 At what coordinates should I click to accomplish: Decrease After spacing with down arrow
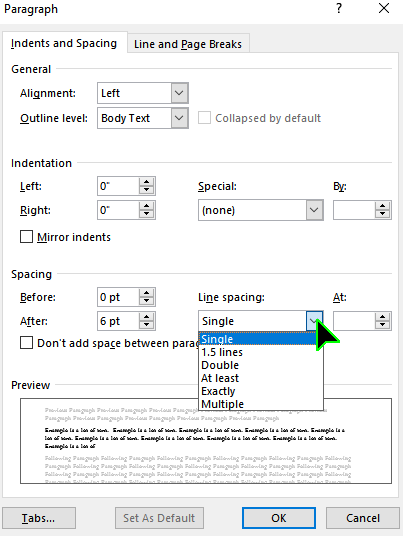coord(146,325)
